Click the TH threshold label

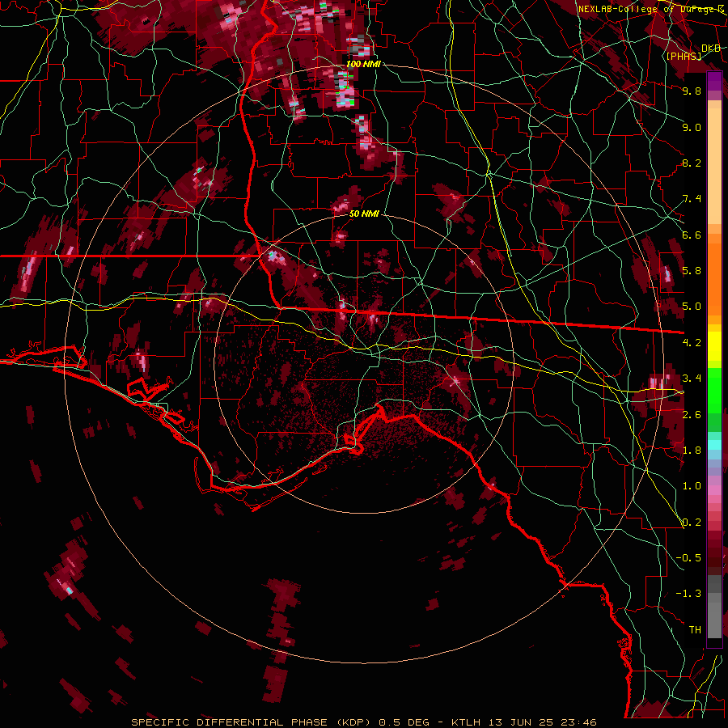(x=695, y=630)
